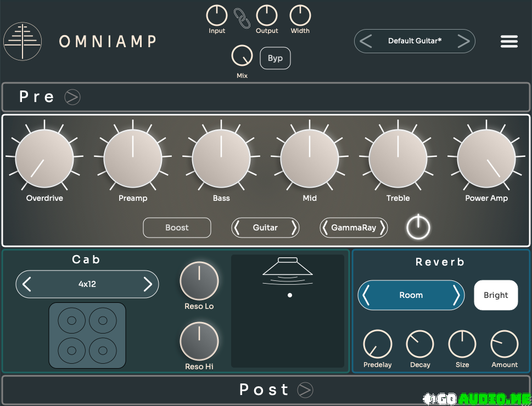Select the previous preset arrow
The image size is (532, 406).
[x=366, y=41]
